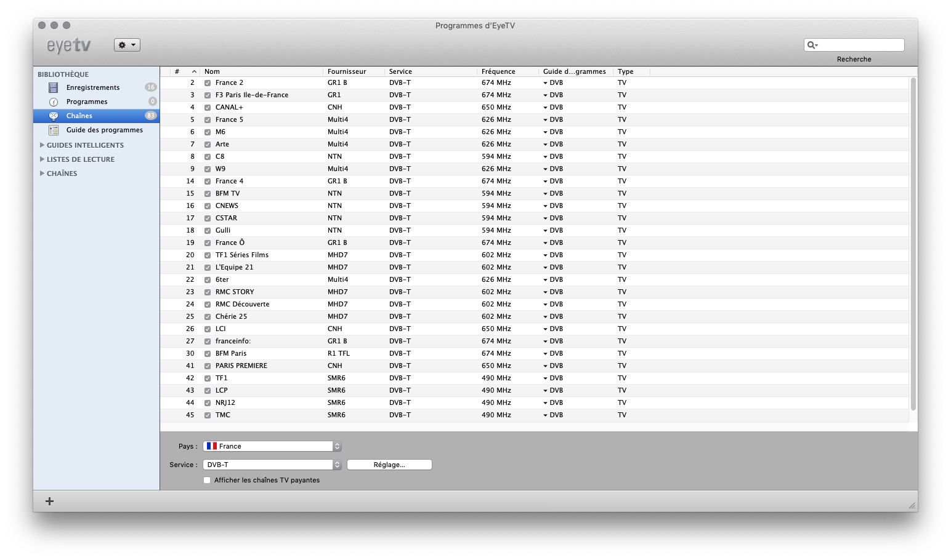The height and width of the screenshot is (560, 951).
Task: Click the Guide des programmes icon
Action: pos(54,130)
